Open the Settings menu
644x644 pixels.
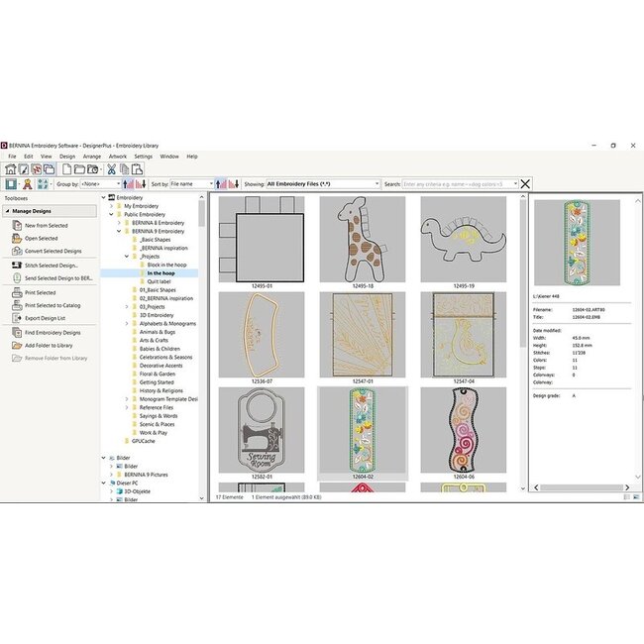(x=144, y=157)
